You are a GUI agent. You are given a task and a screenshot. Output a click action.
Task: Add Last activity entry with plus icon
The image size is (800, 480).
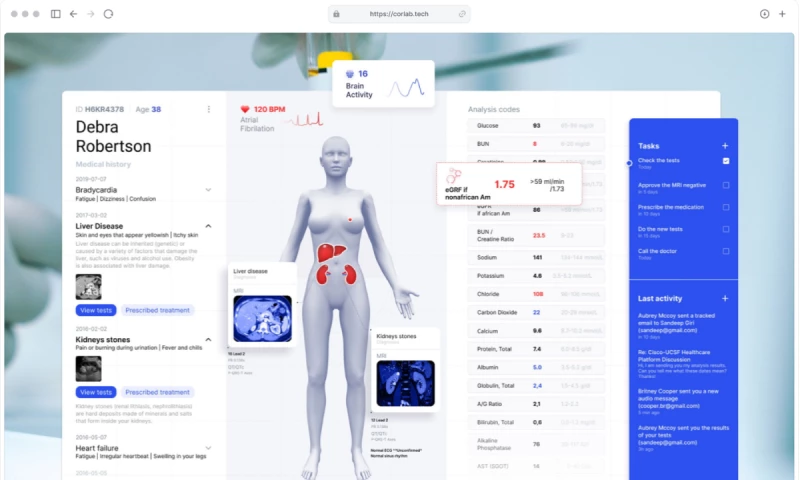tap(725, 298)
